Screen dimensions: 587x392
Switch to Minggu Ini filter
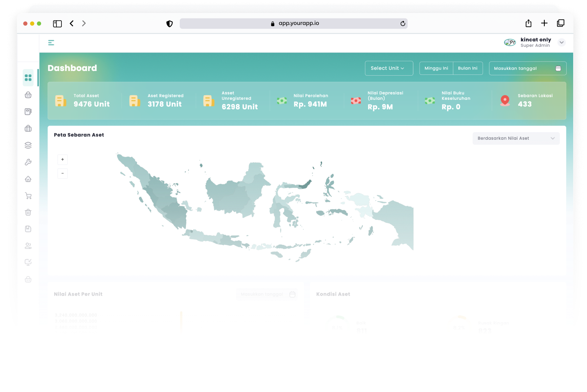(x=436, y=68)
